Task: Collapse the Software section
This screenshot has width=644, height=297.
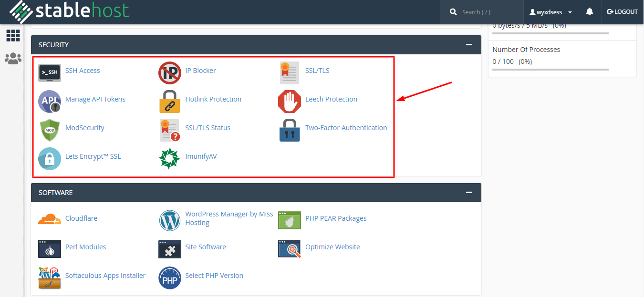Action: tap(469, 193)
